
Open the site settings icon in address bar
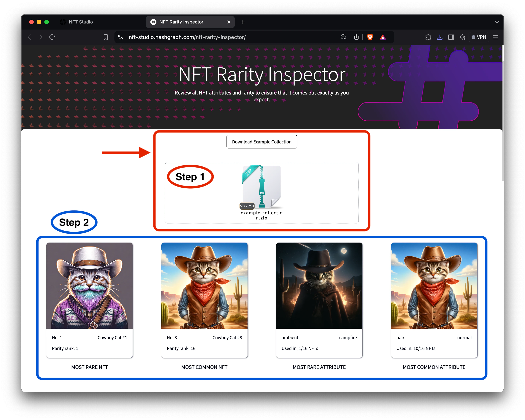pyautogui.click(x=120, y=37)
